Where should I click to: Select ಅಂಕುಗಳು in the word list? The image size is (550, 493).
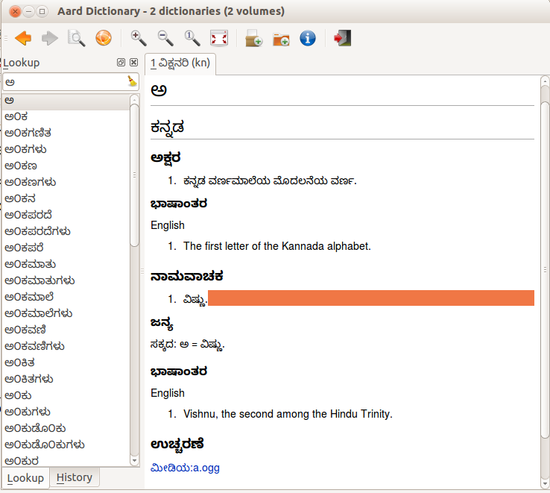[x=66, y=412]
